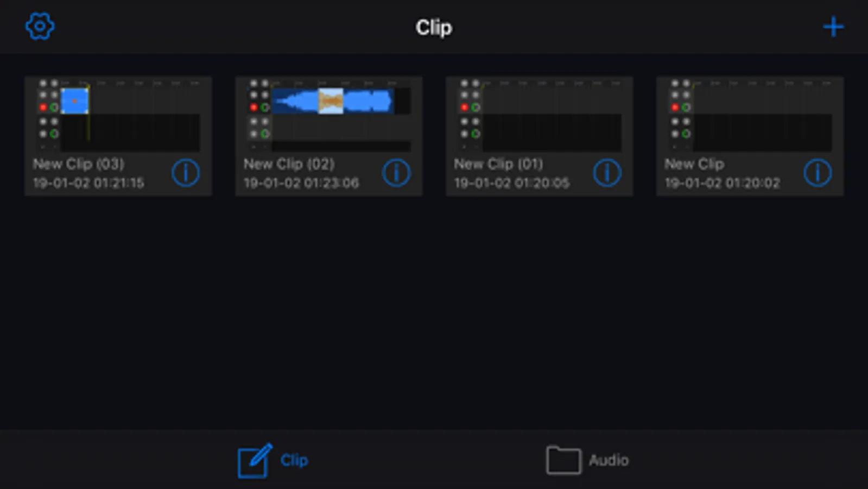
Task: Click the Clip pencil icon in bottom bar
Action: click(255, 461)
